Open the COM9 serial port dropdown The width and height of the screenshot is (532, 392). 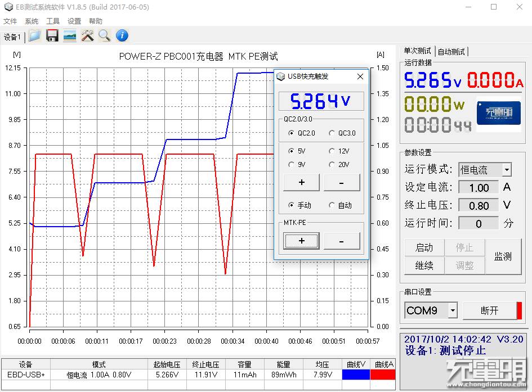tap(453, 310)
